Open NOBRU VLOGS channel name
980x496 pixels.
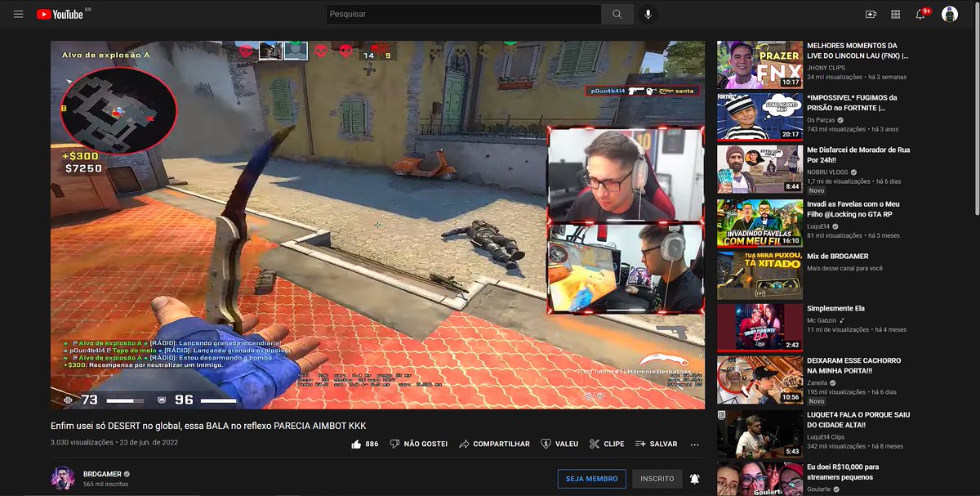[828, 172]
